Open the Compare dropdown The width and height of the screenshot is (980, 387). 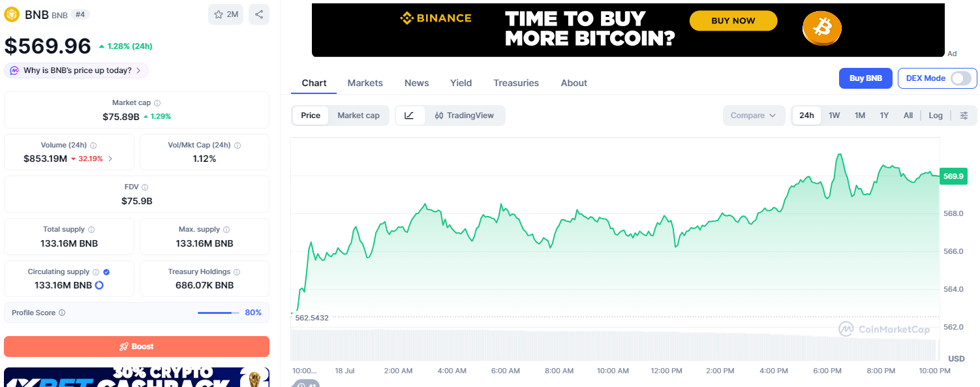coord(754,116)
